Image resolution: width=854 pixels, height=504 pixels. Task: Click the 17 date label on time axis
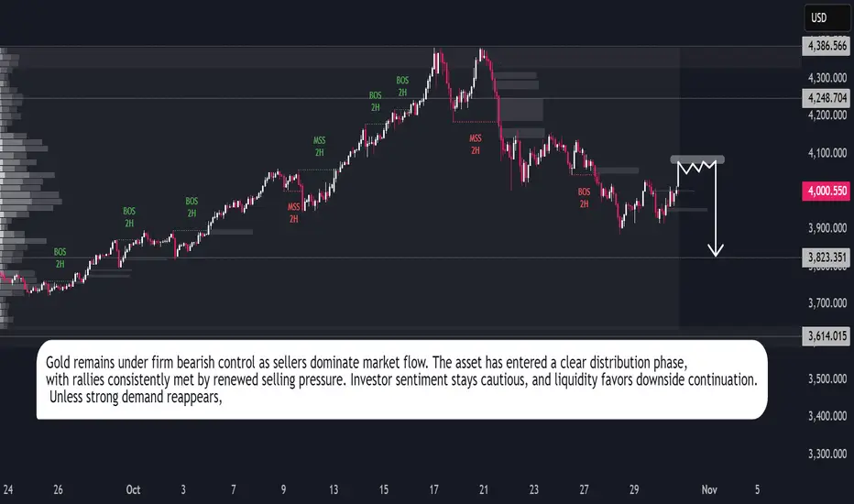(436, 489)
